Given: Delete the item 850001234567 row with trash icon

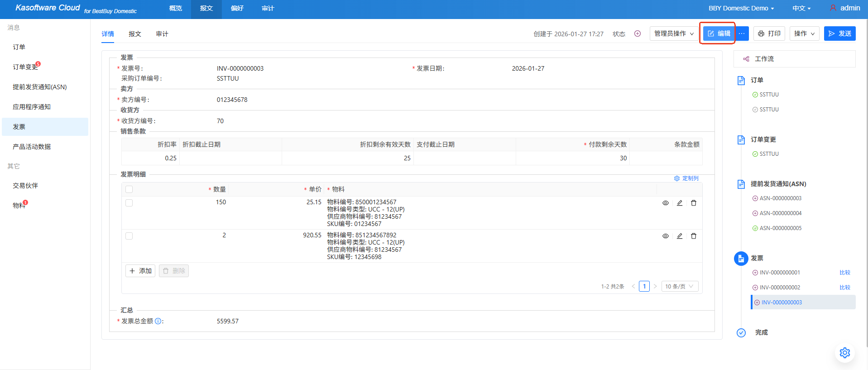Looking at the screenshot, I should (x=694, y=203).
